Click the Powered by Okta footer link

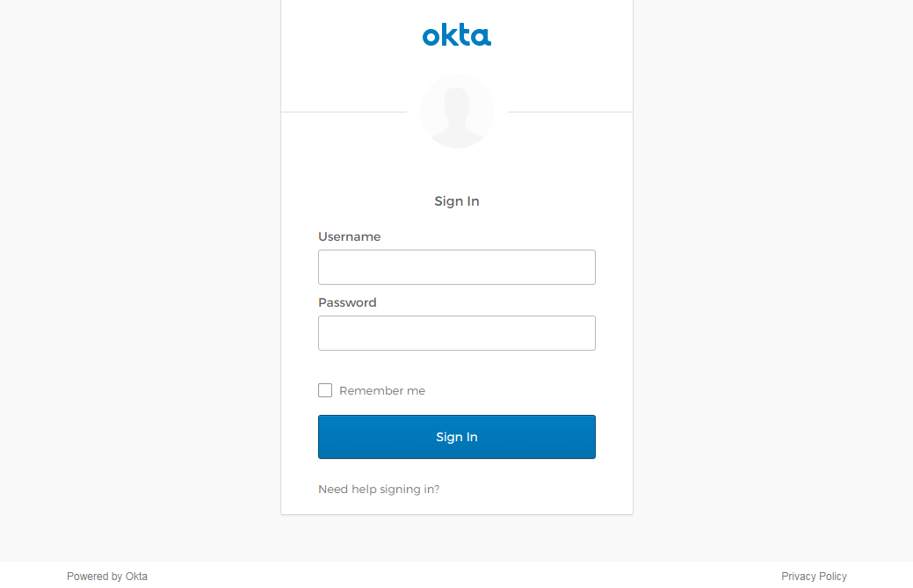point(107,577)
